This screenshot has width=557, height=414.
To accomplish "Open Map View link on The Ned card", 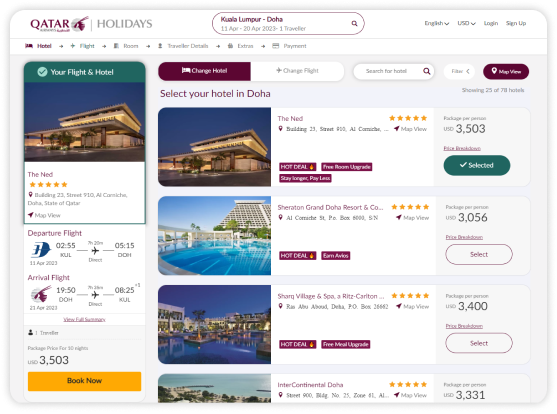I will 410,129.
